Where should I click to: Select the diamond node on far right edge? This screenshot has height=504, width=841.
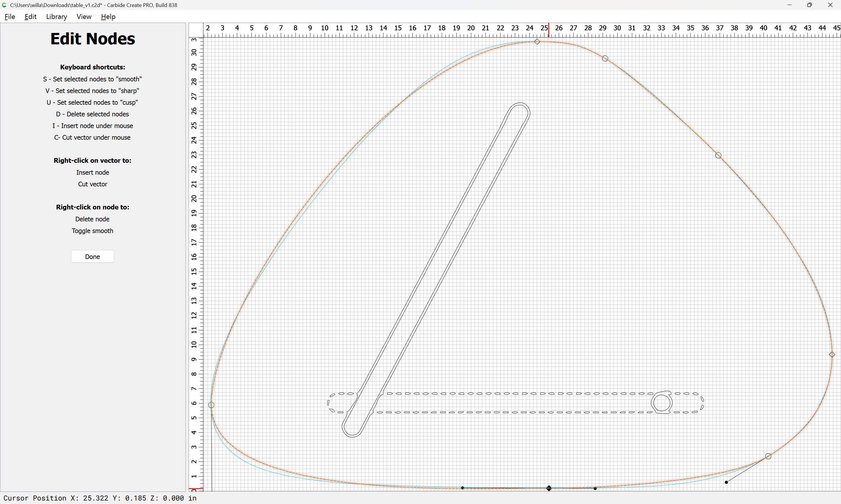[832, 355]
